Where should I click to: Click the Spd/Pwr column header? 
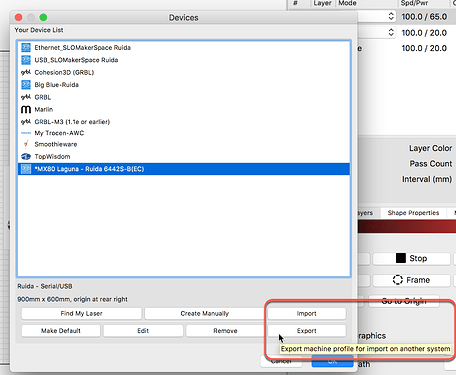[x=414, y=3]
